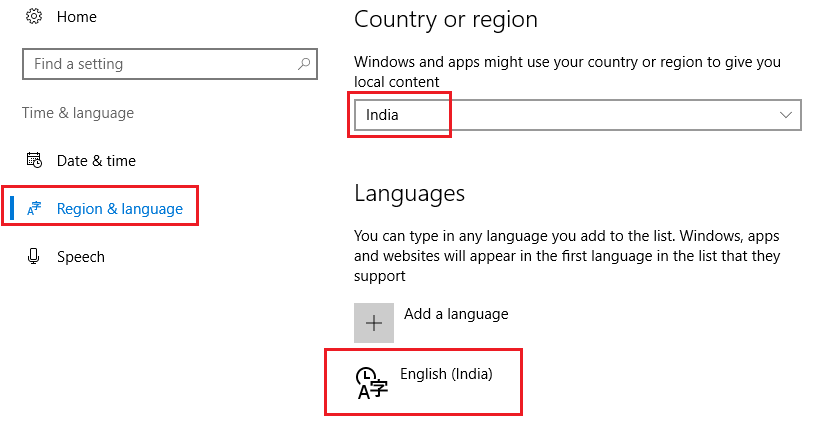
Task: Select the English (India) language entry
Action: click(x=446, y=374)
